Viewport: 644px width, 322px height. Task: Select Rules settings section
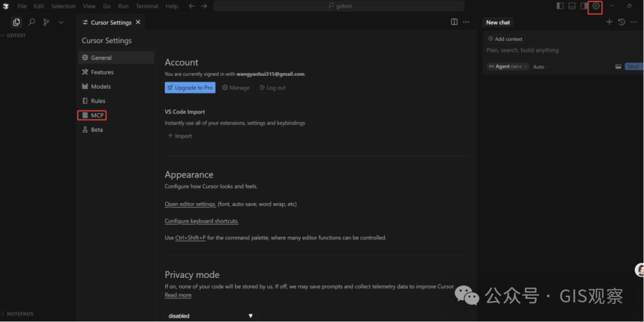click(116, 101)
